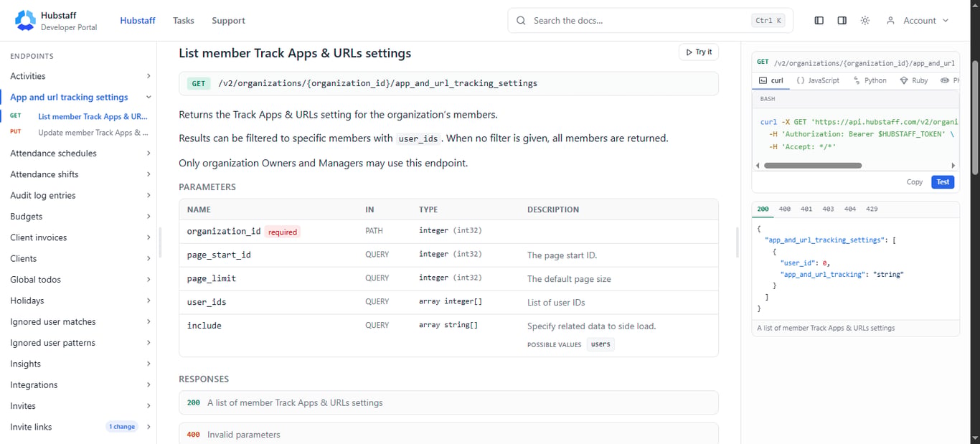Screen dimensions: 980x444
Task: Click the Try it button
Action: coord(699,52)
